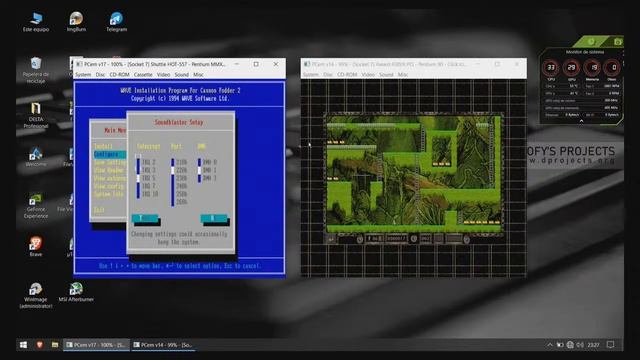This screenshot has width=640, height=360.
Task: Select IRQ 5 interrupt option
Action: [x=148, y=178]
